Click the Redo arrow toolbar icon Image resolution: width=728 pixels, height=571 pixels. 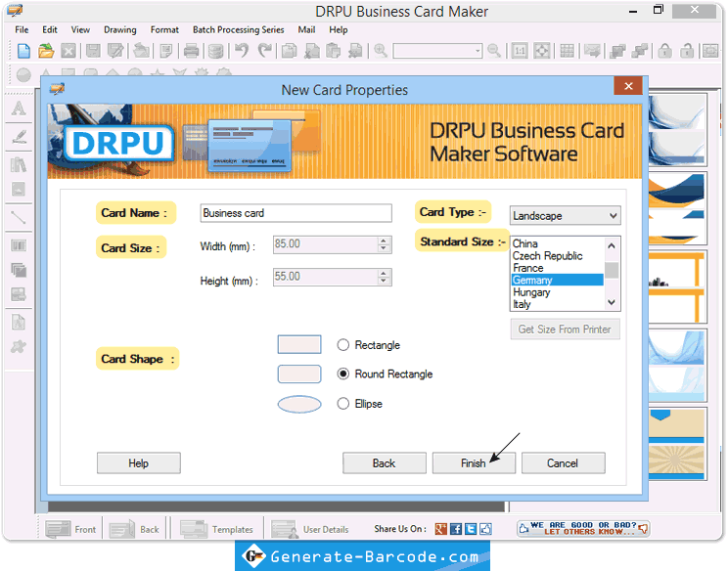[264, 50]
